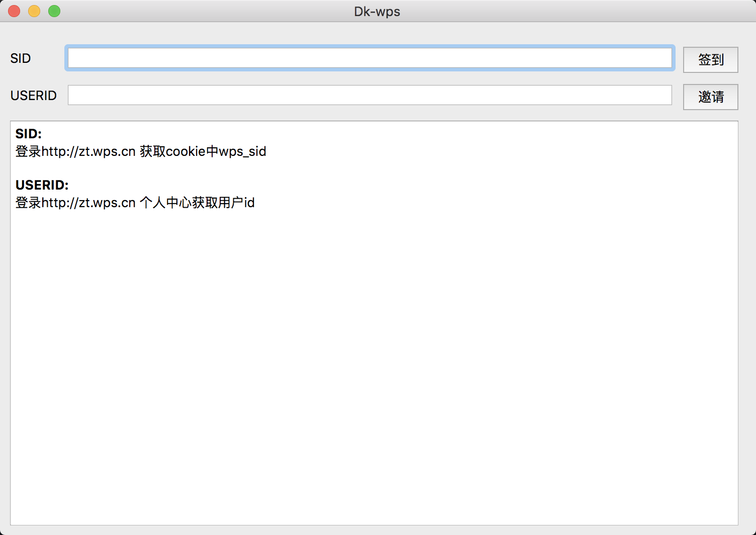Click the USERID input field

click(x=370, y=95)
